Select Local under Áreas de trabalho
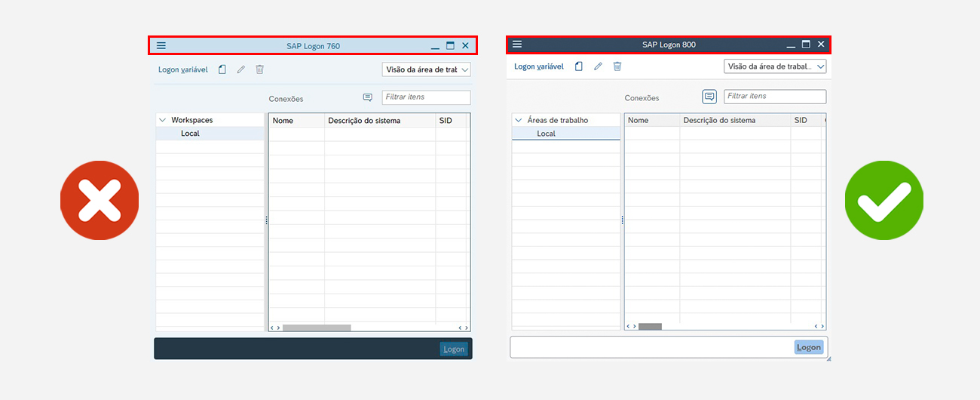980x400 pixels. click(x=546, y=134)
